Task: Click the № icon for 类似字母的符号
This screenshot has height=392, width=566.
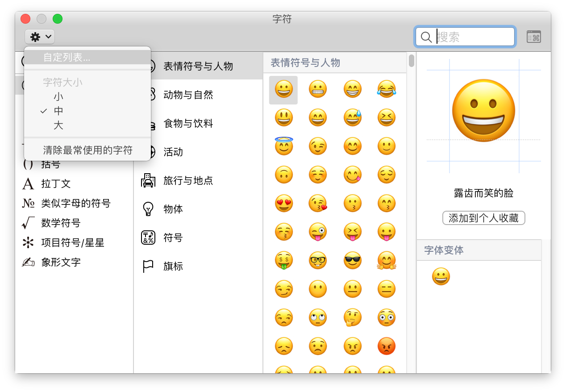Action: [x=28, y=203]
